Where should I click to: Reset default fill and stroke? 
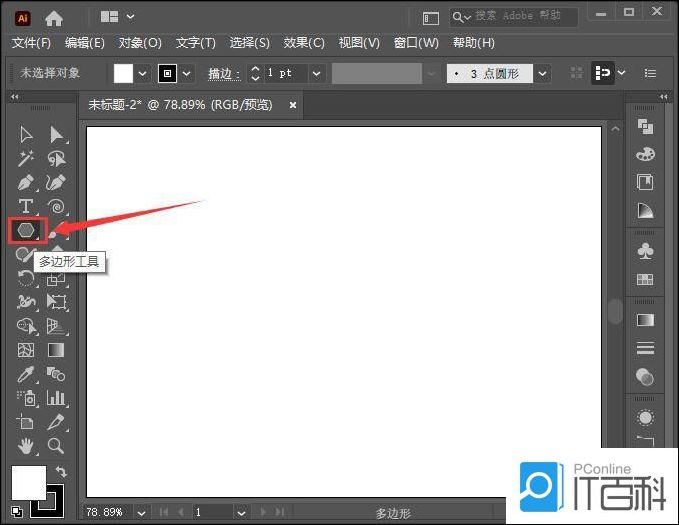click(x=17, y=512)
